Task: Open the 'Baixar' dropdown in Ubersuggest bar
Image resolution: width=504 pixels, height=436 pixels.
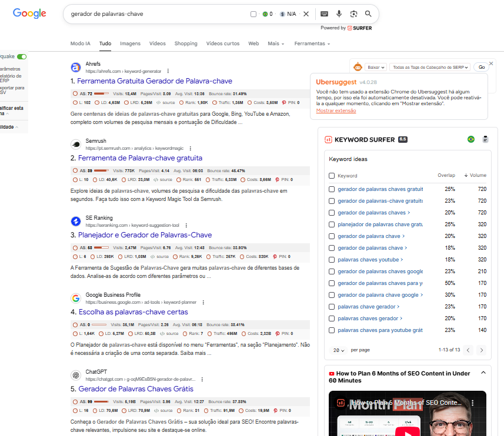Action: (376, 68)
